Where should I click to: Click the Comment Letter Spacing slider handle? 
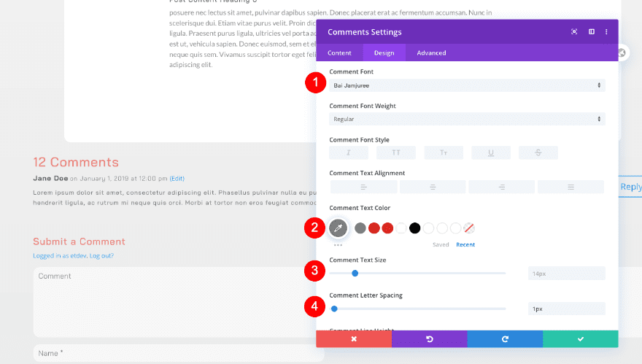click(334, 309)
